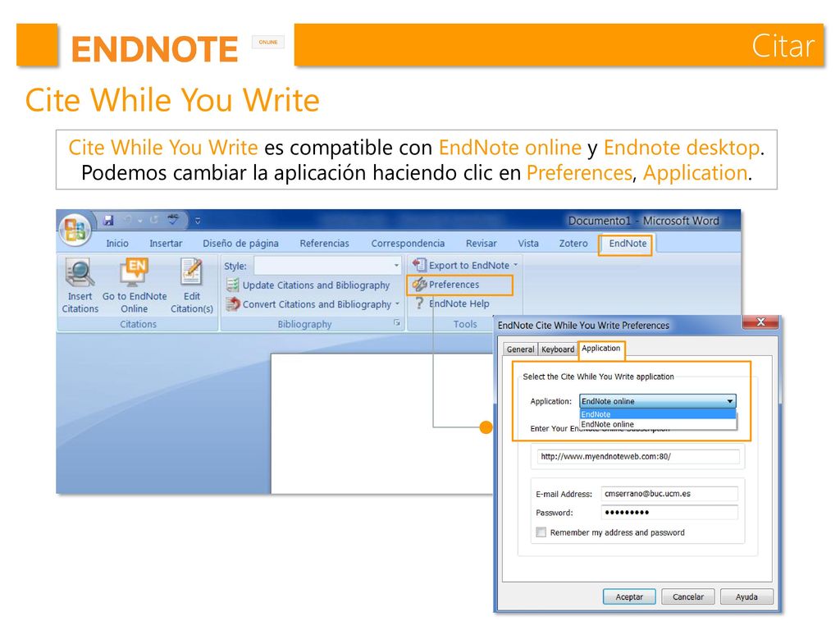Click the Ayuda button
Viewport: 840px width, 630px height.
[x=746, y=597]
